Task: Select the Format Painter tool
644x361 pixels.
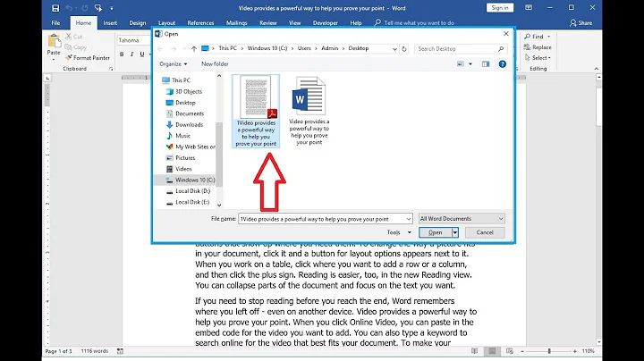Action: click(x=88, y=58)
